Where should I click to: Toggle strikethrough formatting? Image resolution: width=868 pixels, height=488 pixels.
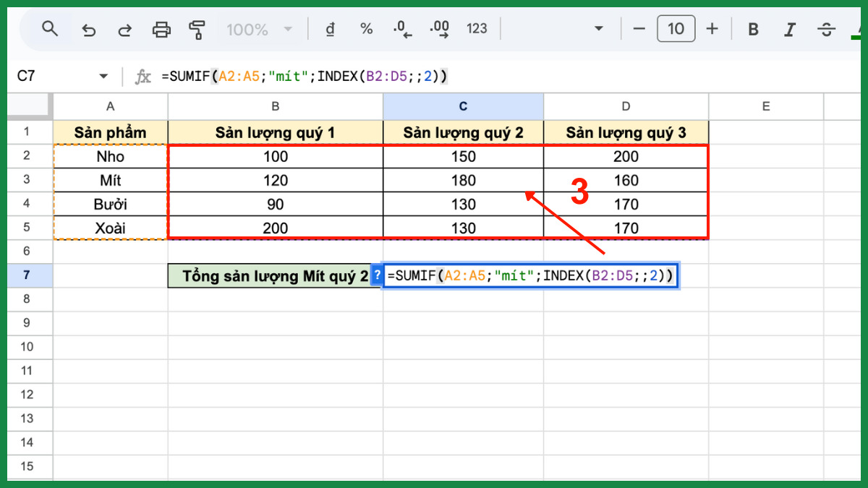pos(825,29)
